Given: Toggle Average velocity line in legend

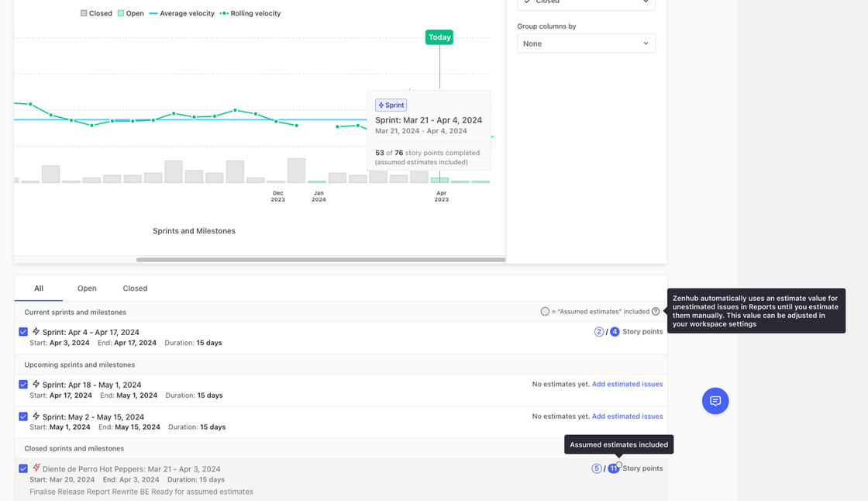Looking at the screenshot, I should coord(181,13).
